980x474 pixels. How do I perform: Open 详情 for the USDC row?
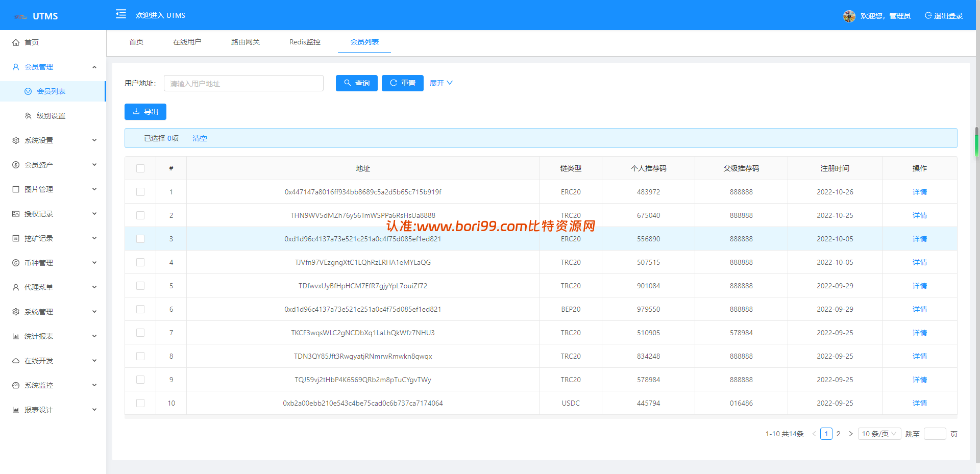point(920,403)
